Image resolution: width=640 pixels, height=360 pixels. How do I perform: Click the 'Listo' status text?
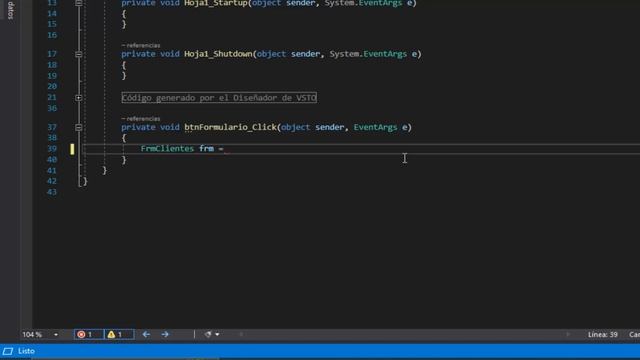pos(26,351)
